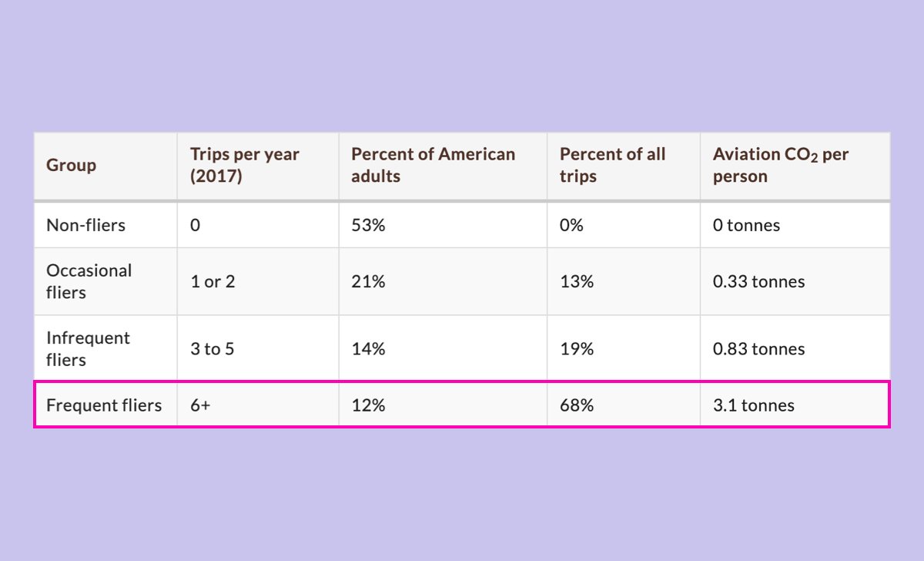
Task: Select the 21% American adults cell
Action: (368, 281)
